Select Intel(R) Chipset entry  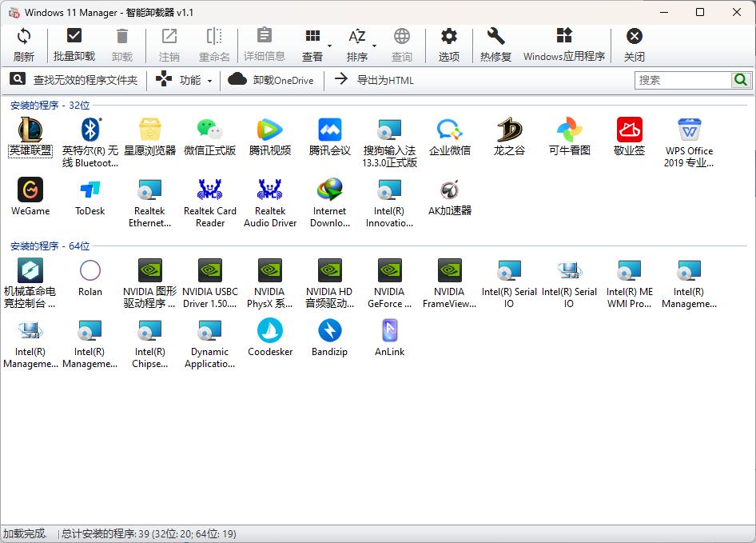[x=150, y=343]
